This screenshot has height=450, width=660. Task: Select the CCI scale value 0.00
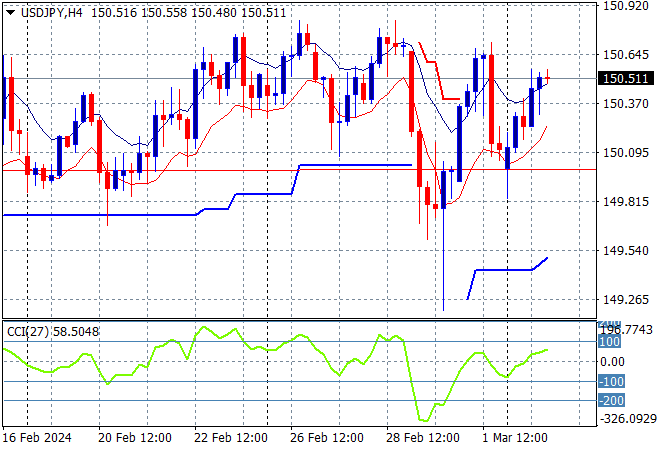click(x=612, y=362)
